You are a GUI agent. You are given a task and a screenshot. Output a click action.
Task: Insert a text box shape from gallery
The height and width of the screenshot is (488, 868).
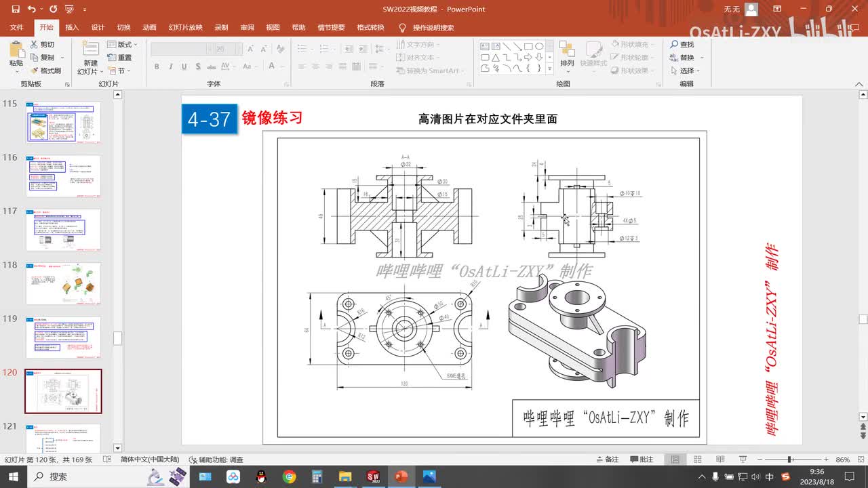point(485,46)
